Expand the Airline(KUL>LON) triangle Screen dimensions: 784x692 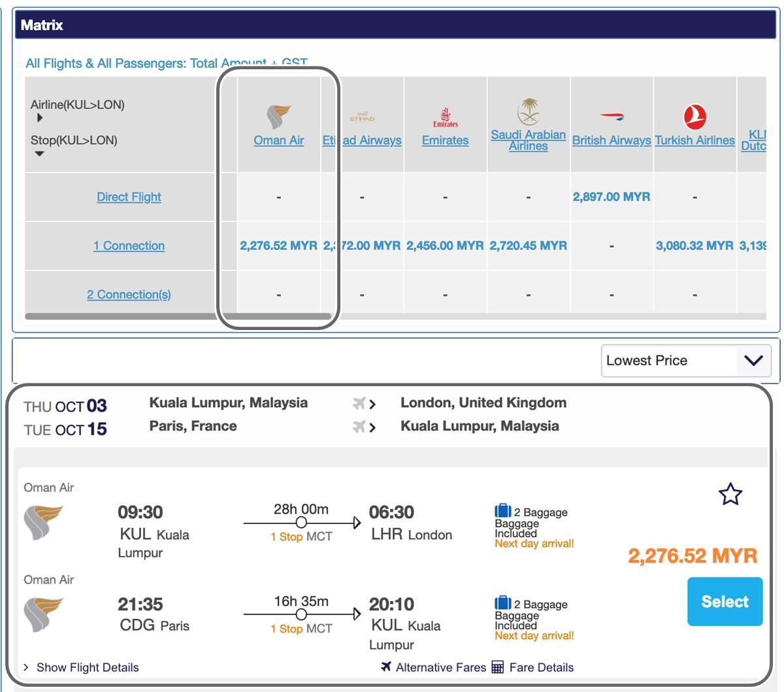coord(40,118)
